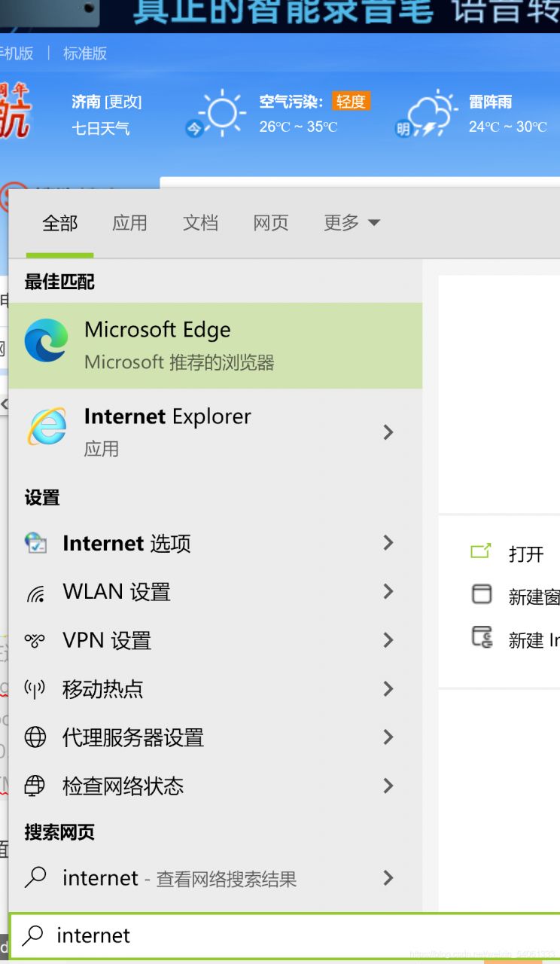Click the Internet 选项 settings icon
This screenshot has height=964, width=560.
(35, 543)
